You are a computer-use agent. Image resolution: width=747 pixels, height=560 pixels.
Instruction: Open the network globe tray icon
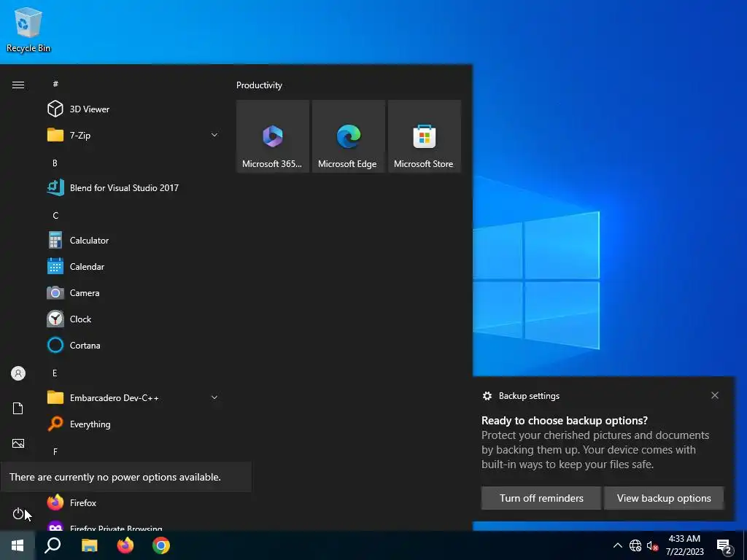click(x=635, y=545)
